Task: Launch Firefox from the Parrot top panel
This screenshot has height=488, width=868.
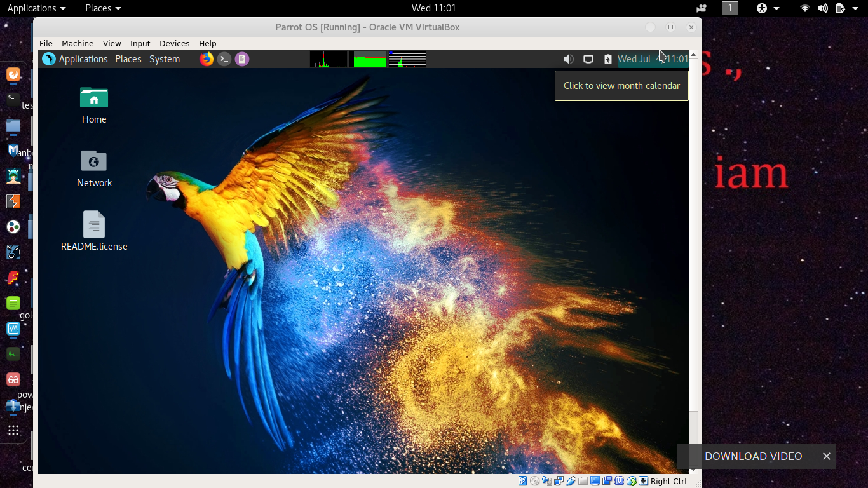Action: coord(206,58)
